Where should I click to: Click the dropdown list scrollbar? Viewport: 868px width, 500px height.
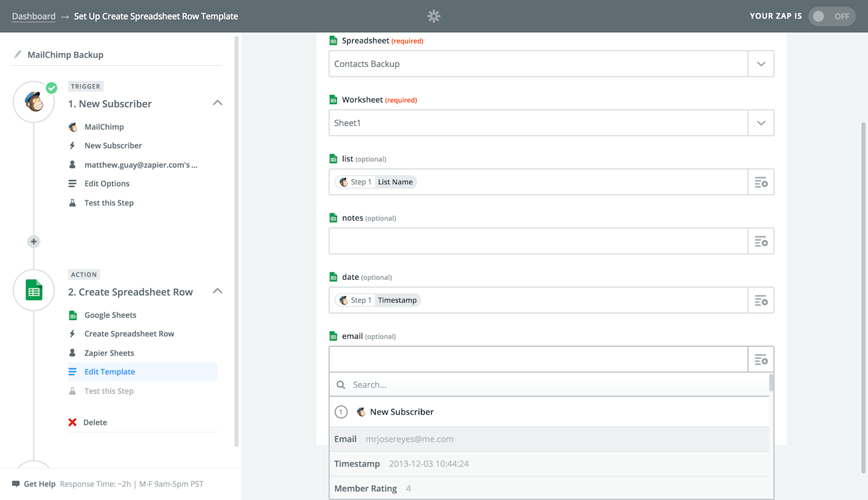tap(771, 382)
